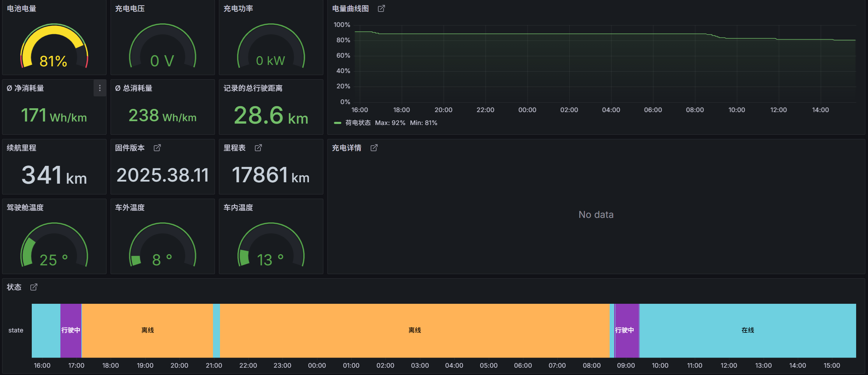Open the 状态 panel external link icon
The height and width of the screenshot is (375, 868).
(34, 287)
